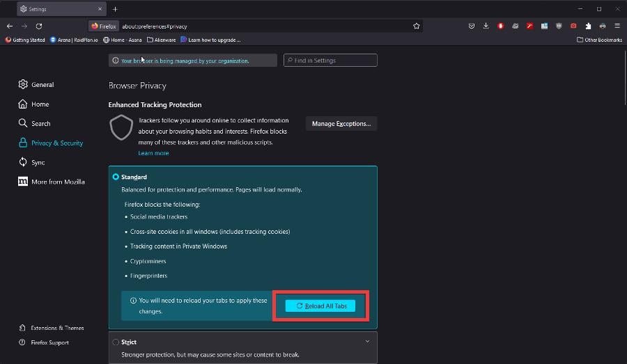Click the gray cloud-shaped extension icon
This screenshot has height=364, width=627.
[515, 26]
